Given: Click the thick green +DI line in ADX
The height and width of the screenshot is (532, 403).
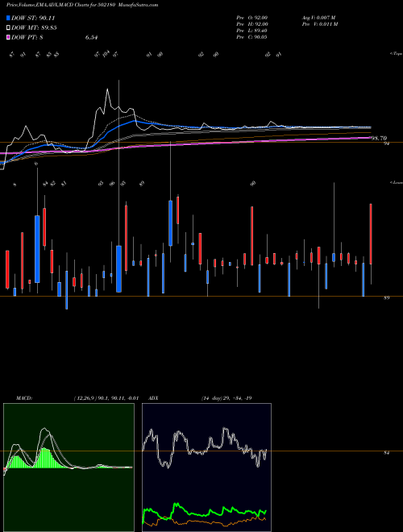Looking at the screenshot, I should pyautogui.click(x=204, y=513).
